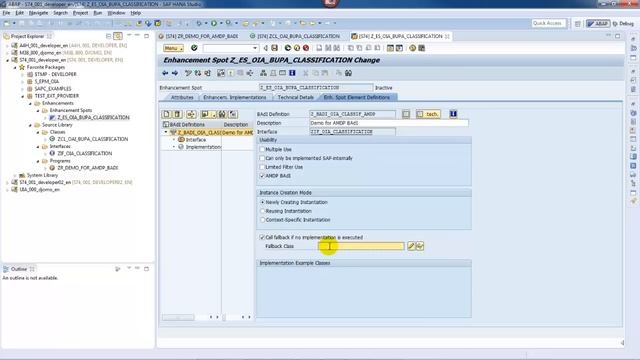Open the File menu
Viewport: 640px width, 360px height.
click(7, 13)
